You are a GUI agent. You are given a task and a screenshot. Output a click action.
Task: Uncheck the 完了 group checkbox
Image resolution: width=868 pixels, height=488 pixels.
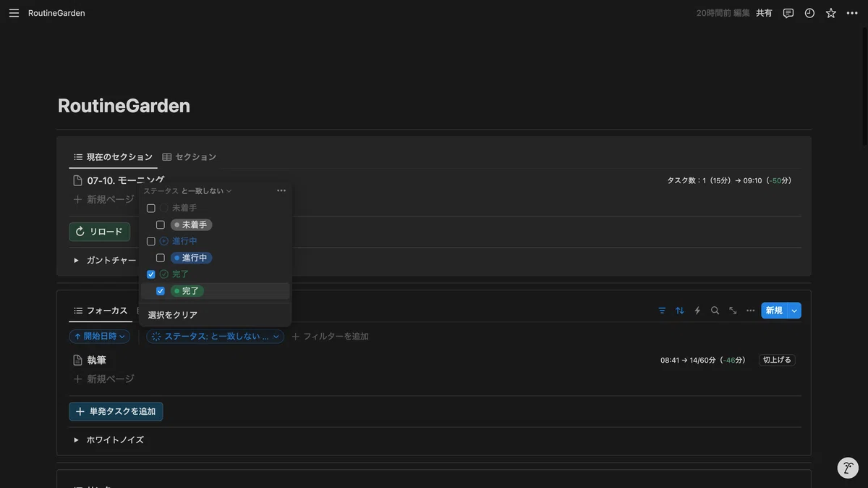click(150, 274)
